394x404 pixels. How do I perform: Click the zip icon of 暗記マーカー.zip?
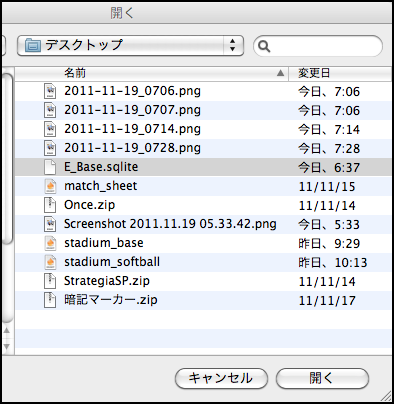(50, 300)
